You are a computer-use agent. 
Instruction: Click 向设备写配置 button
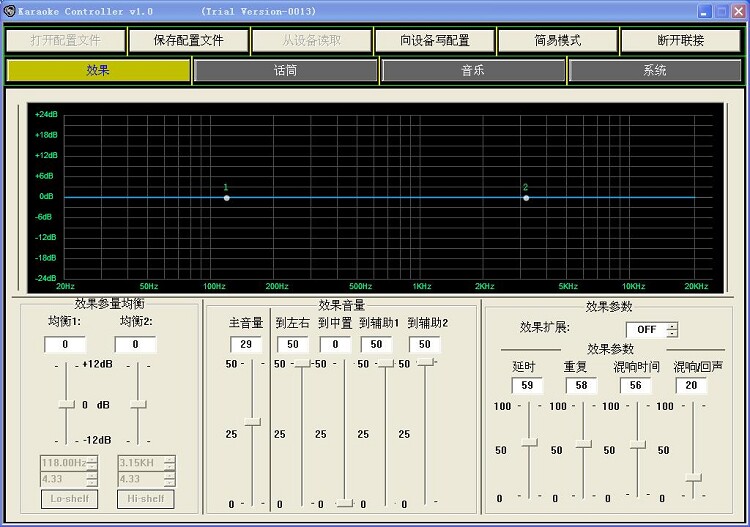click(x=435, y=40)
